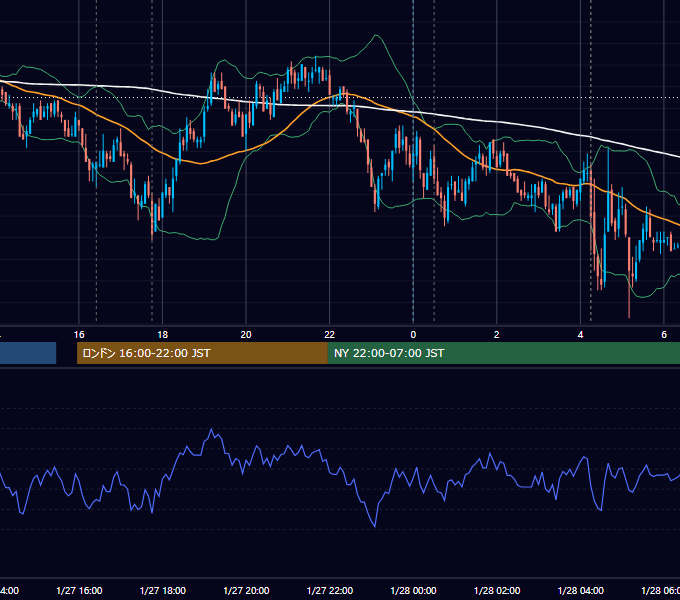Click the 1/28 04:00 time label
This screenshot has width=680, height=600.
click(x=580, y=590)
